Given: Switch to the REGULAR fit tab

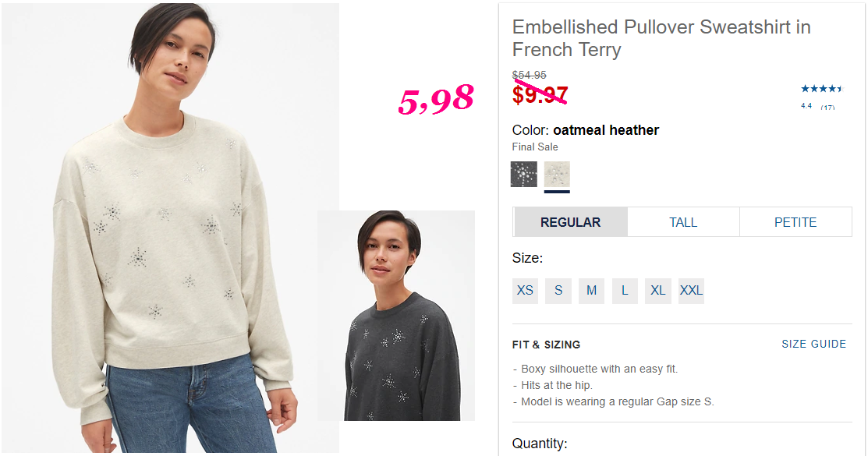Looking at the screenshot, I should tap(570, 222).
